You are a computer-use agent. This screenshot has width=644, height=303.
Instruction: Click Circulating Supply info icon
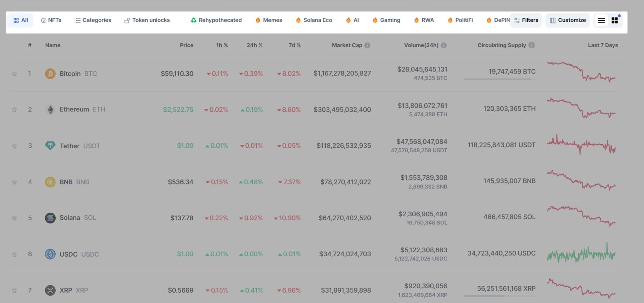pyautogui.click(x=532, y=45)
